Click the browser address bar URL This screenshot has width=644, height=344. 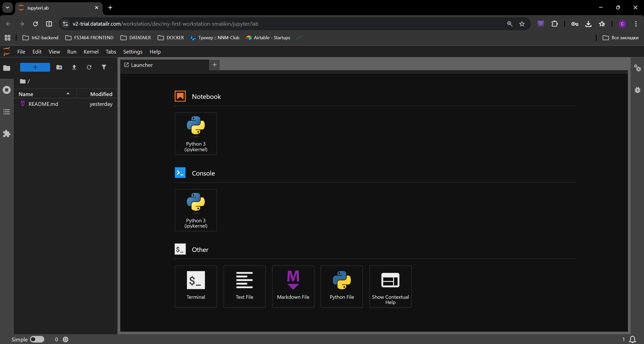pyautogui.click(x=166, y=24)
